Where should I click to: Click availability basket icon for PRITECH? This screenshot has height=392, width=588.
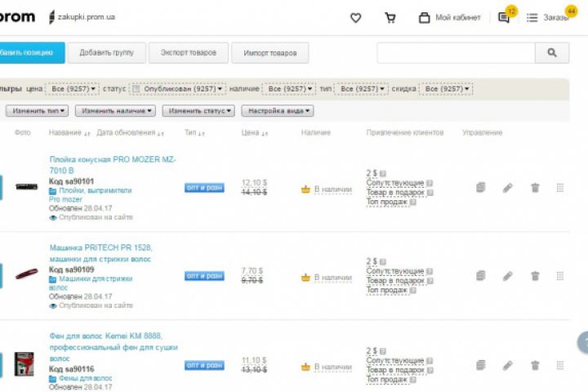click(x=305, y=278)
